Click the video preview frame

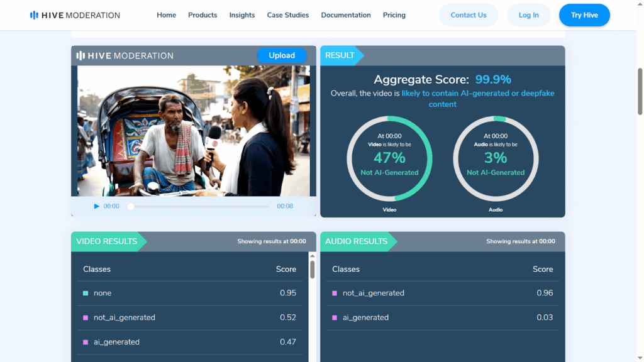pos(194,131)
